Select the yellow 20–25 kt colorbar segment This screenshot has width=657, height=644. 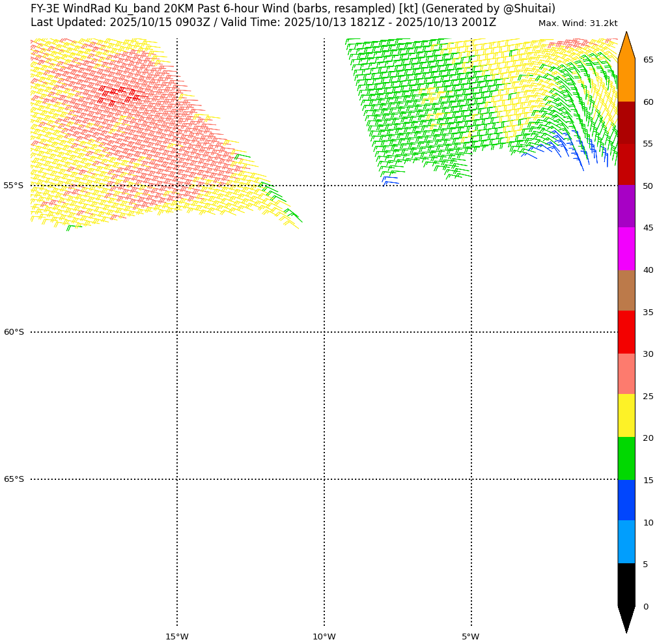626,415
